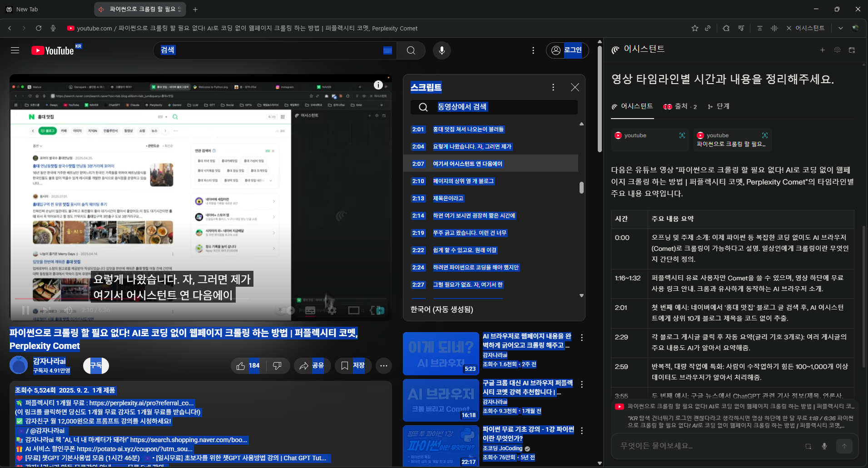Close the transcript panel
This screenshot has width=868, height=468.
575,87
